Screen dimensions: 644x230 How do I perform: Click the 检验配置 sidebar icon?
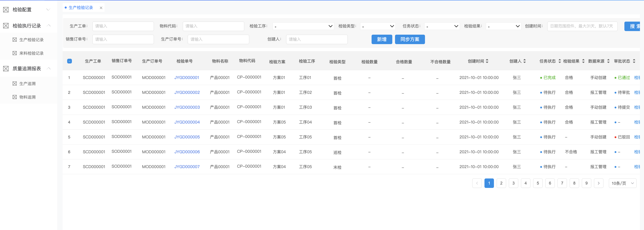6,10
